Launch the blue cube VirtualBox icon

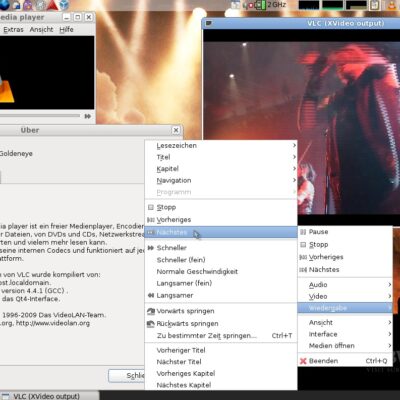[x=64, y=5]
